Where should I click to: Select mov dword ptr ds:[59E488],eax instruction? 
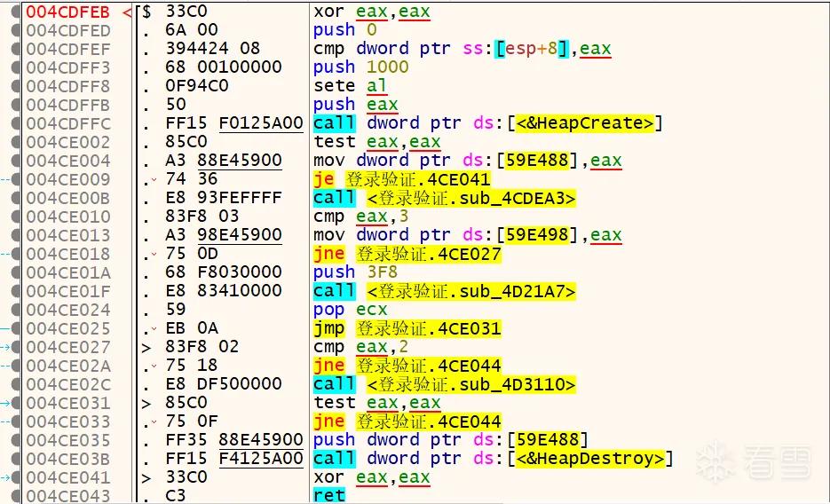[x=468, y=161]
